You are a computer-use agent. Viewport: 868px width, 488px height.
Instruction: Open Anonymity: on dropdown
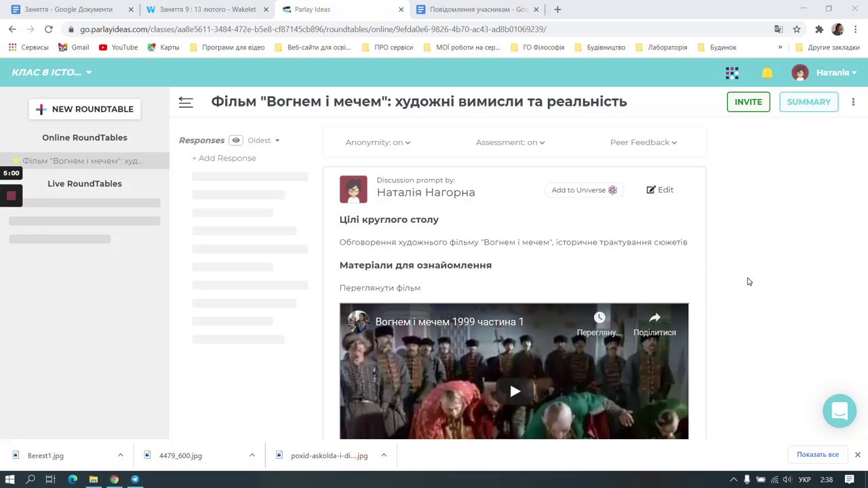(378, 142)
